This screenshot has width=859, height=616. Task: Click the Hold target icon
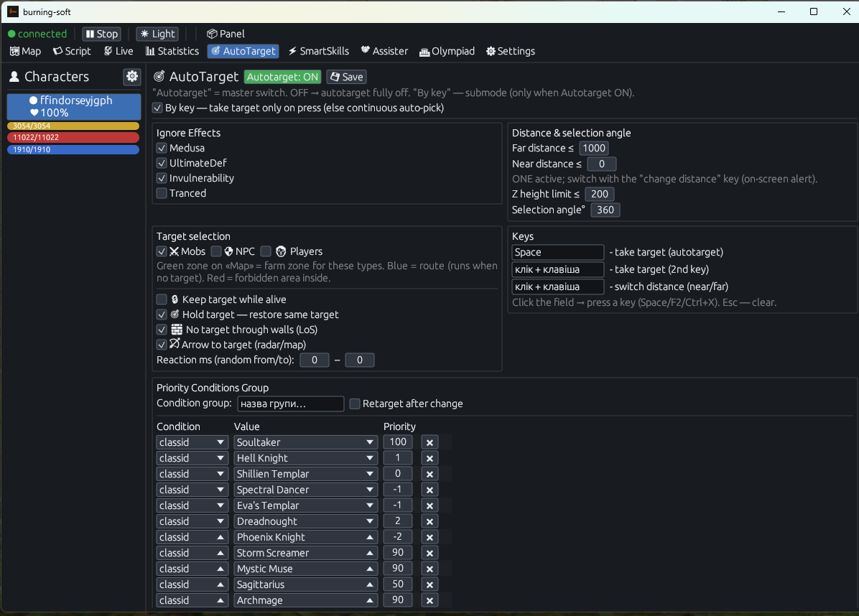tap(175, 314)
